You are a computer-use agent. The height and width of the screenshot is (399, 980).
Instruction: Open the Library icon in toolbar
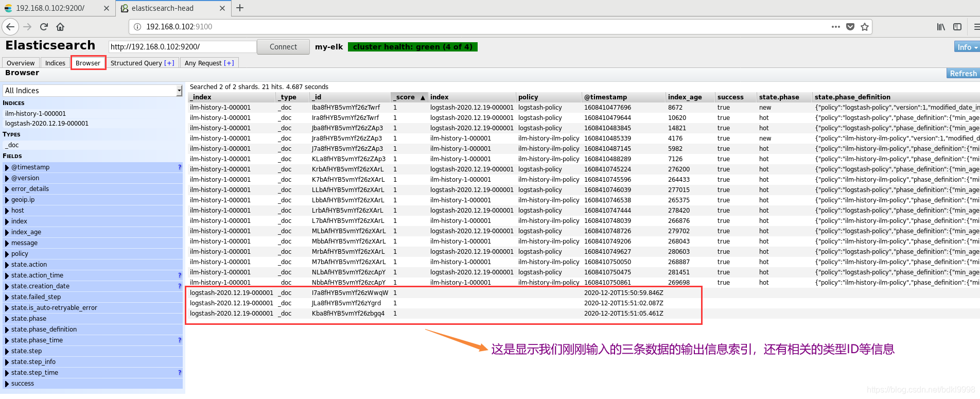point(941,27)
